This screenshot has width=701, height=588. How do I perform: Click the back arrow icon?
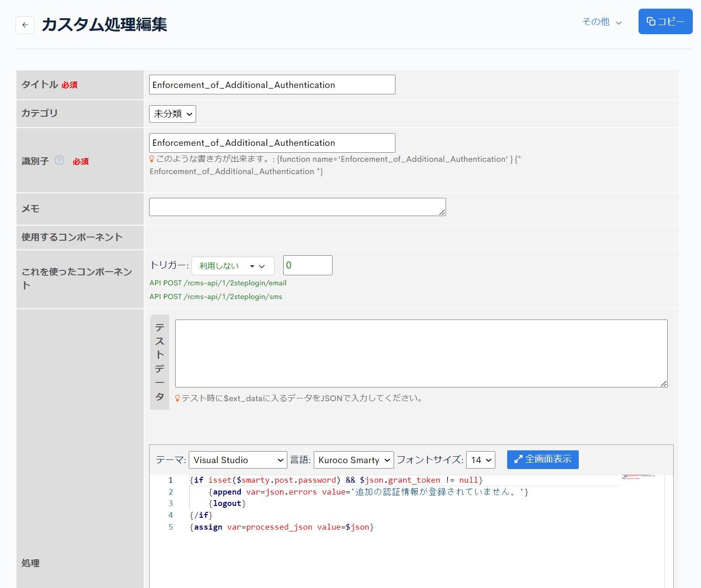pos(25,25)
